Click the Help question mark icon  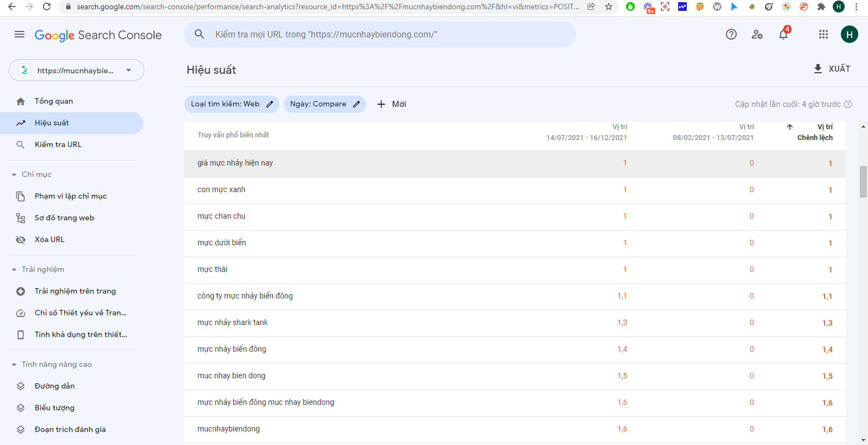click(x=731, y=35)
